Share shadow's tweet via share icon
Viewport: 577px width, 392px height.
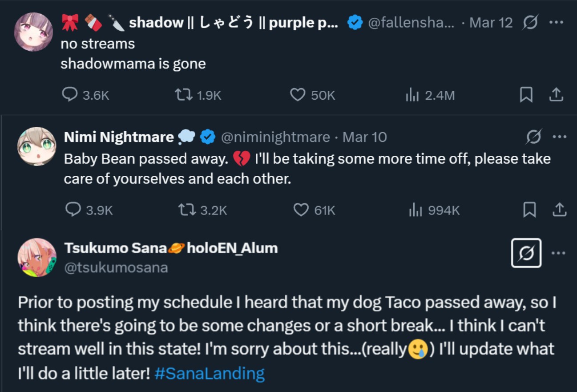[557, 95]
